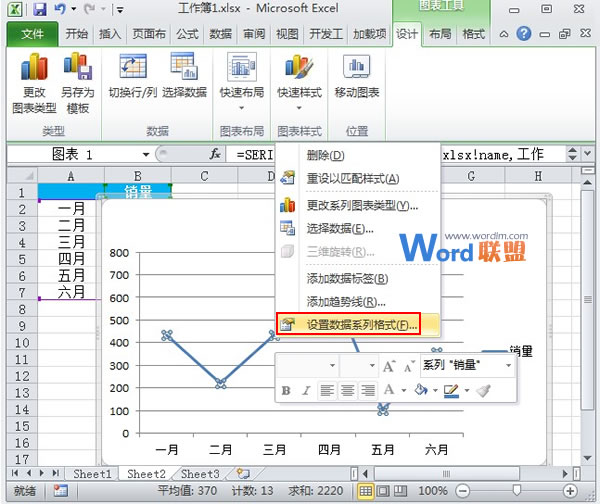Click the shape outline pen icon
The width and height of the screenshot is (600, 504).
click(451, 390)
